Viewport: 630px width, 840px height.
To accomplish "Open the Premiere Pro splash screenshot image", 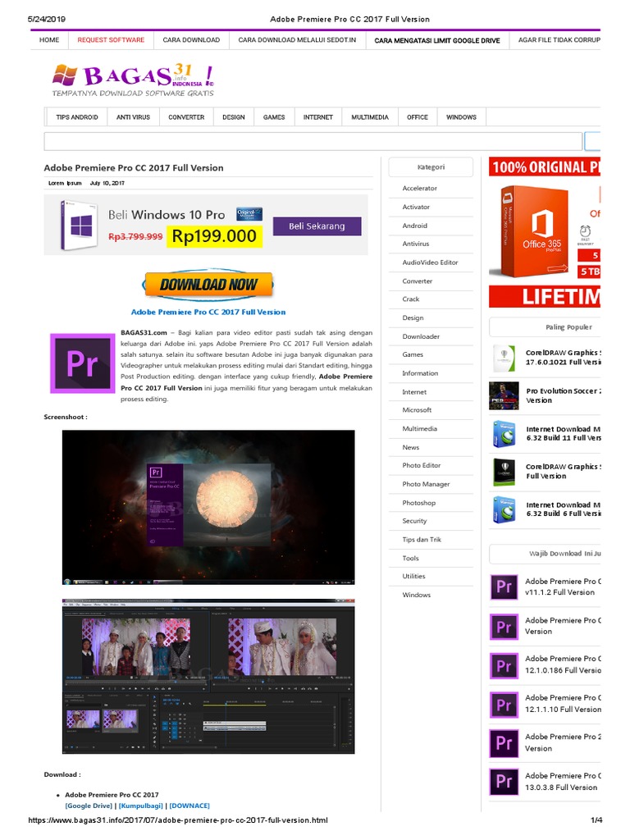I will pos(208,507).
